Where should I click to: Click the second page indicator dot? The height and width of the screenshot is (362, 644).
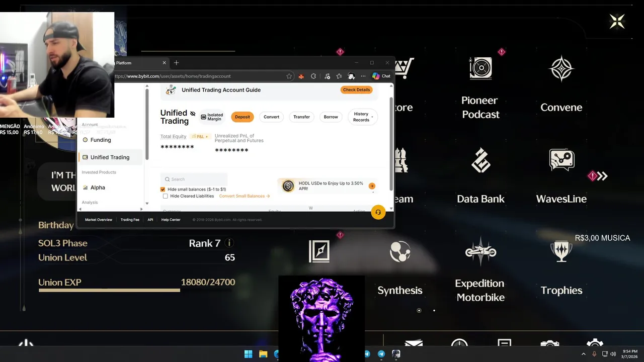434,310
